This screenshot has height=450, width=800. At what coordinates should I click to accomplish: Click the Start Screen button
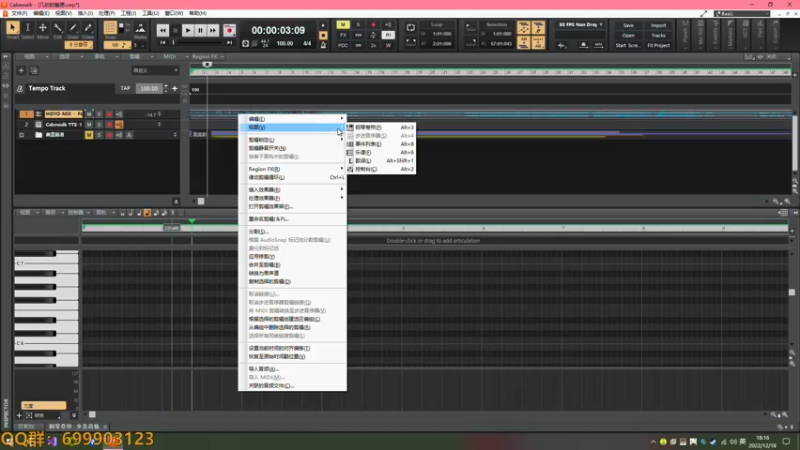(628, 45)
